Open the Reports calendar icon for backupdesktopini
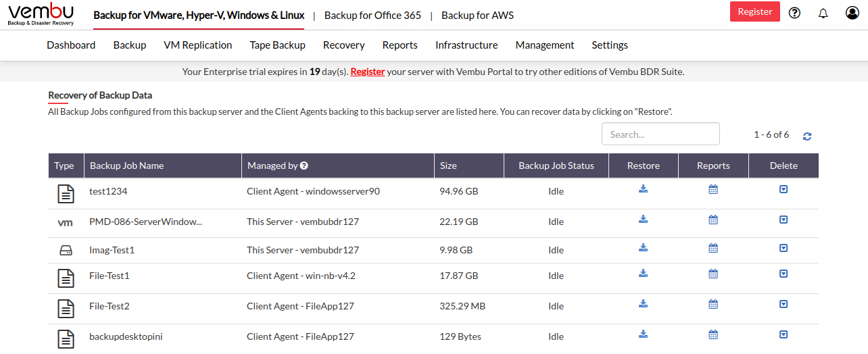868x354 pixels. [x=713, y=334]
